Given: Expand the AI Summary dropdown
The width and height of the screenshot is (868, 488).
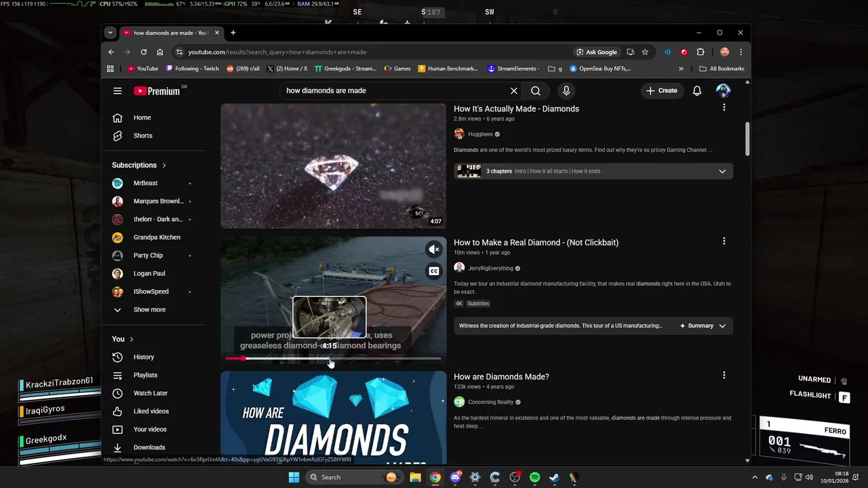Looking at the screenshot, I should [x=703, y=326].
